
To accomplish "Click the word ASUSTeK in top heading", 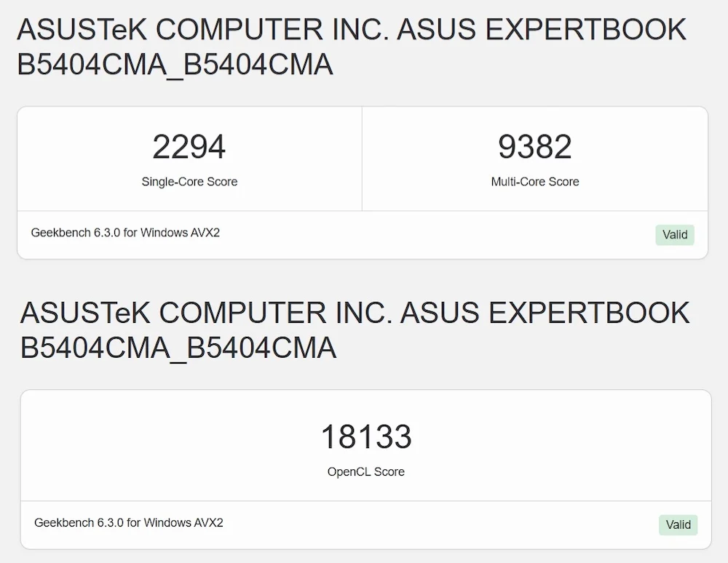I will 82,31.
